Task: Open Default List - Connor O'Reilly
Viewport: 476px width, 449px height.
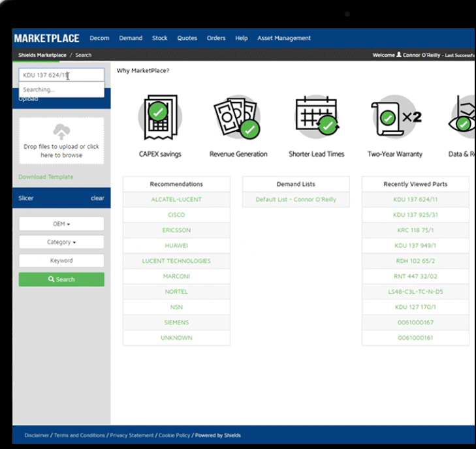Action: click(296, 200)
